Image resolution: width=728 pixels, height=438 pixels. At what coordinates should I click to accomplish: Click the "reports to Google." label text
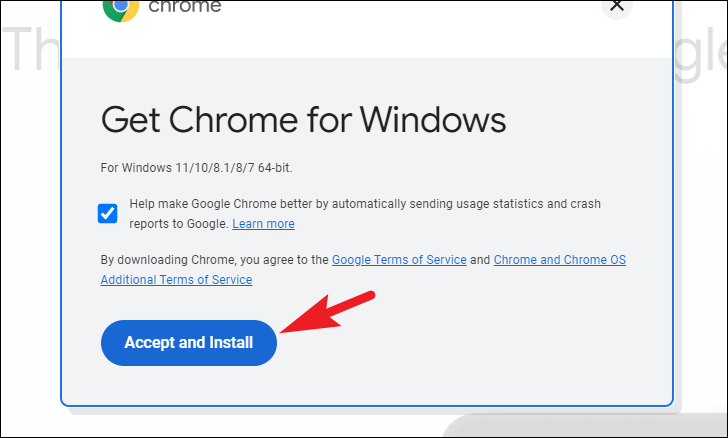pyautogui.click(x=179, y=224)
